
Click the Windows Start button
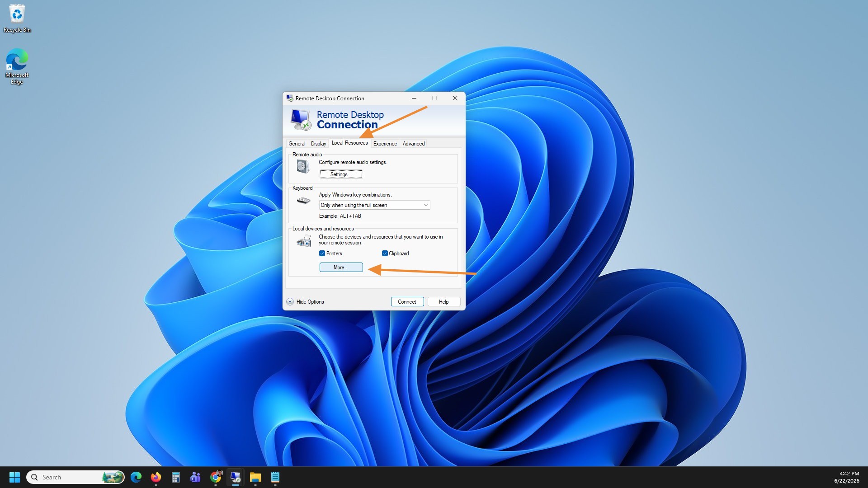click(14, 477)
